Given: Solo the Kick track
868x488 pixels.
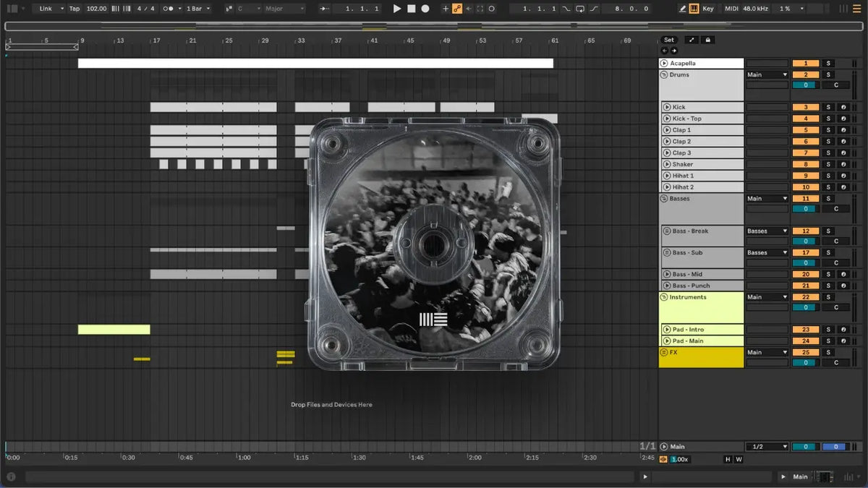Looking at the screenshot, I should pos(829,107).
